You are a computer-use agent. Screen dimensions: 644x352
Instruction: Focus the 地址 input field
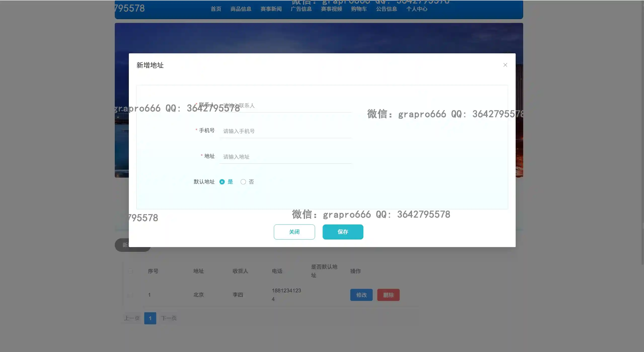[x=285, y=157]
